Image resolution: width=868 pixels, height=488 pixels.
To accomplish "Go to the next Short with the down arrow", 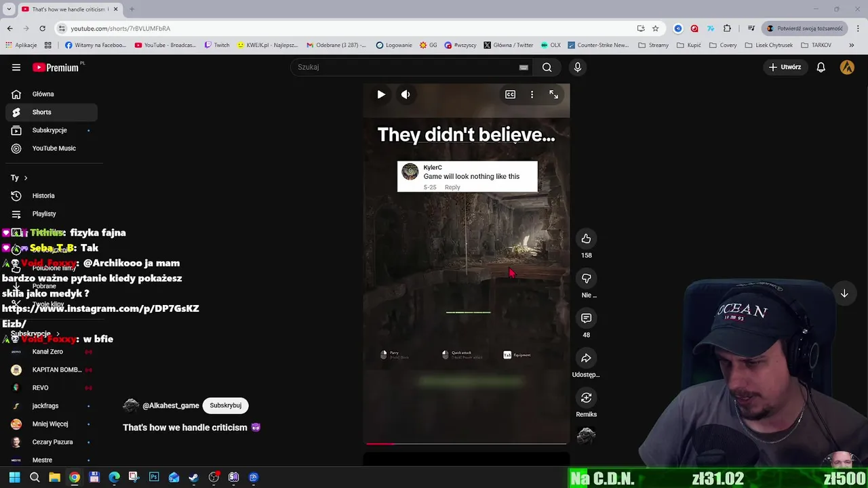I will pyautogui.click(x=844, y=293).
